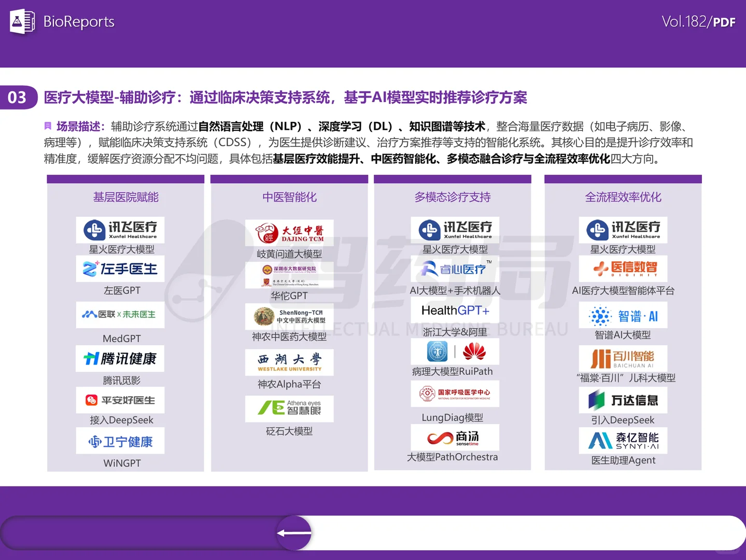Click the back arrow at the bottom

[293, 533]
